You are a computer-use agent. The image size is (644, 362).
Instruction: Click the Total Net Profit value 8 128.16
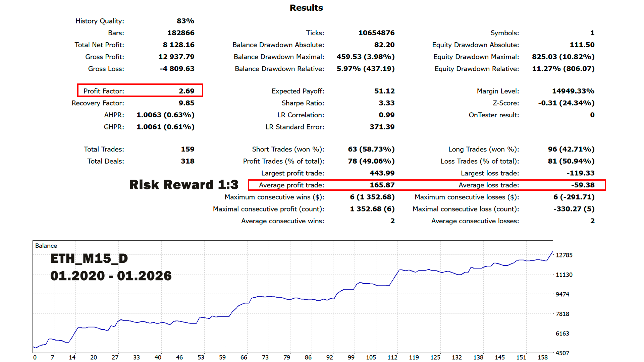pos(178,45)
